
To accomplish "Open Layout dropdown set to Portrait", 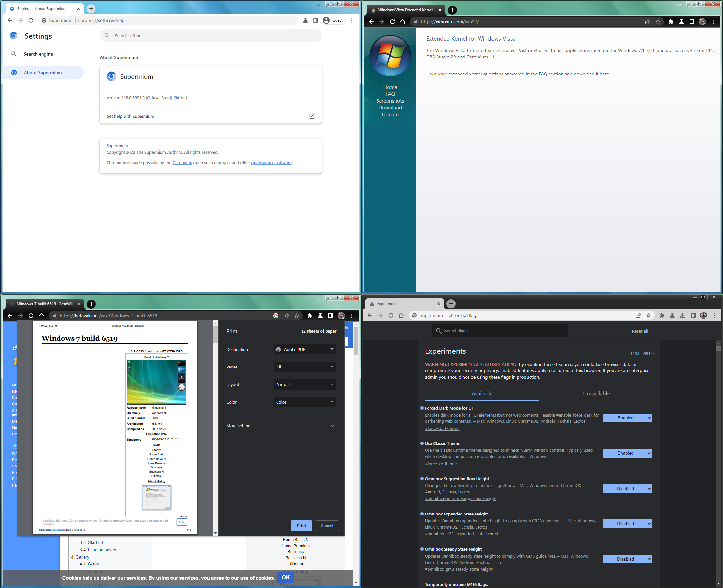I will [x=305, y=384].
